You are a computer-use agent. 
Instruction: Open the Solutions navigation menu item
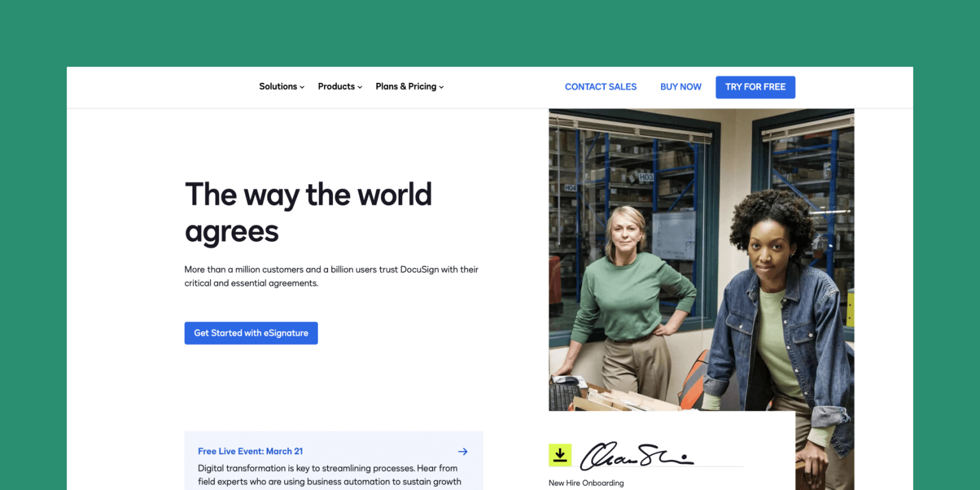coord(278,86)
